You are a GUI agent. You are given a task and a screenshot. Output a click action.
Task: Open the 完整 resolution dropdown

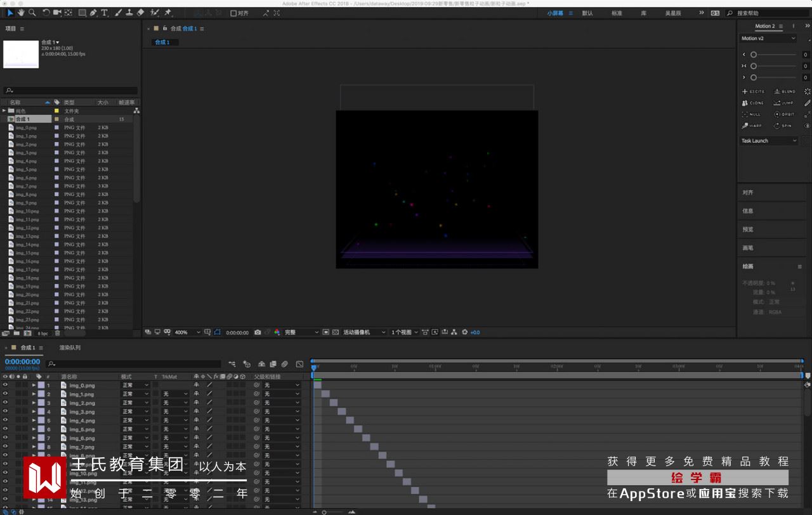click(x=301, y=332)
